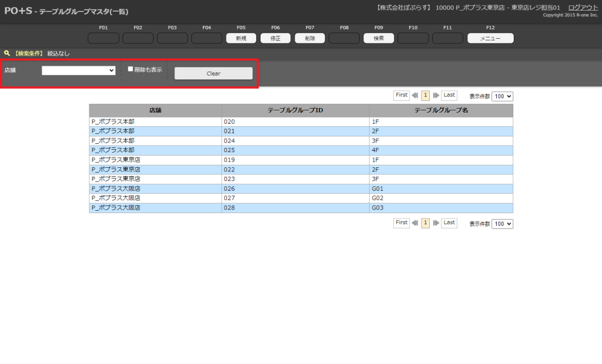602x364 pixels.
Task: Click the previous page arrow below the table
Action: [415, 223]
